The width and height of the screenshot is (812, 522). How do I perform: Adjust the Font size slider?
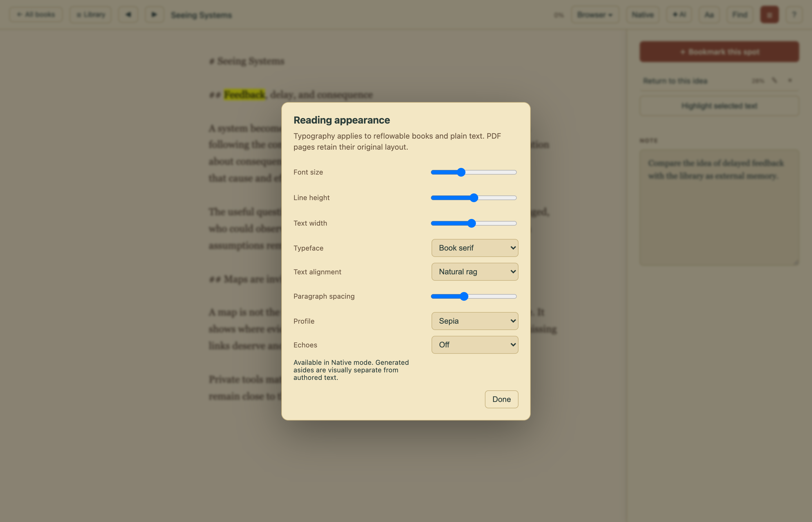(474, 172)
